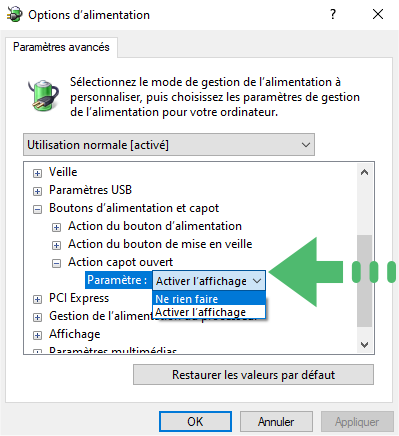399x436 pixels.
Task: Expand the Paramètres USB node
Action: coord(37,191)
